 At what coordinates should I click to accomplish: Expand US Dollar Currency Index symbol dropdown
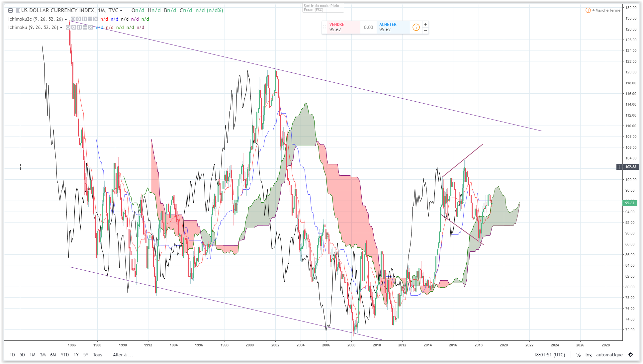121,11
